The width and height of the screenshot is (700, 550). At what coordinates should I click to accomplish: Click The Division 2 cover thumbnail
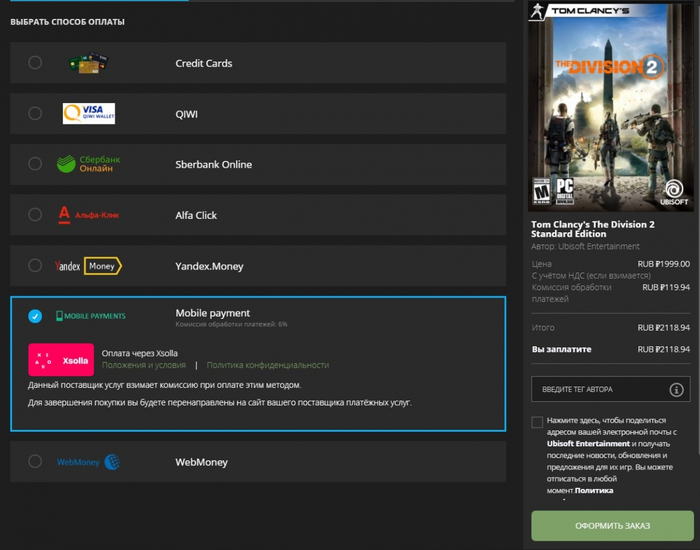pos(611,106)
